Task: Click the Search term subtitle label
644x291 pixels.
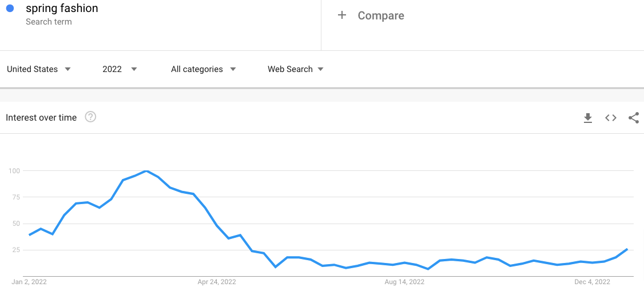Action: click(49, 22)
